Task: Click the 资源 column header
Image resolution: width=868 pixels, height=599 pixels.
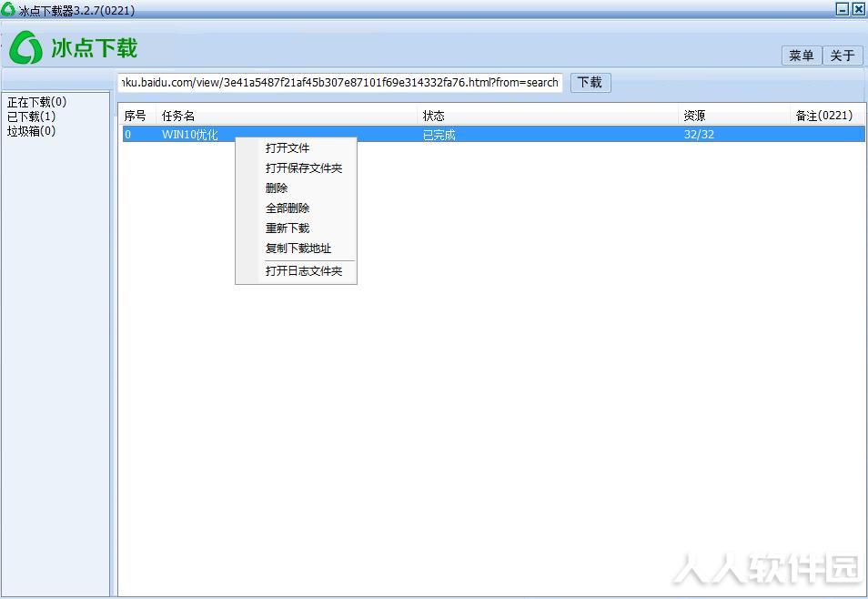Action: tap(734, 116)
